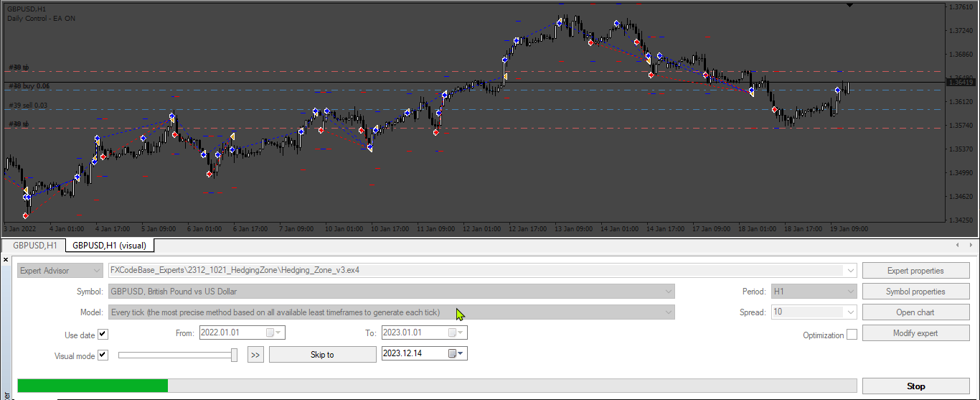Expand the Spread dropdown

[814, 312]
